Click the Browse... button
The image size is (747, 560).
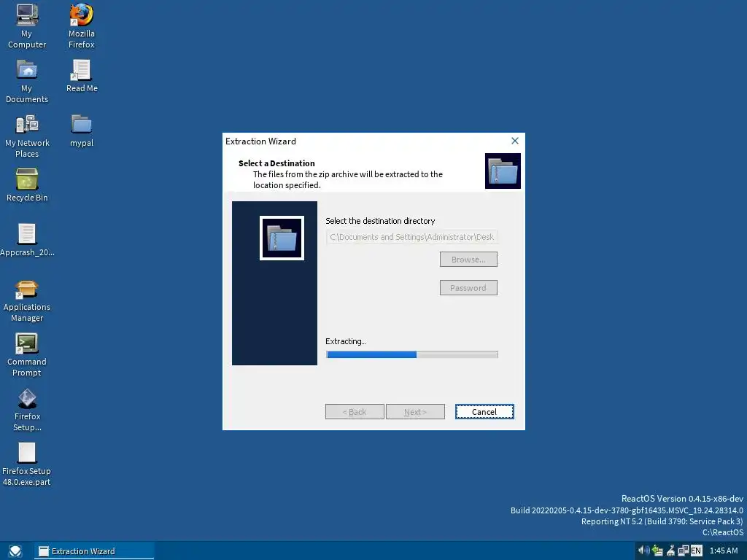[468, 260]
